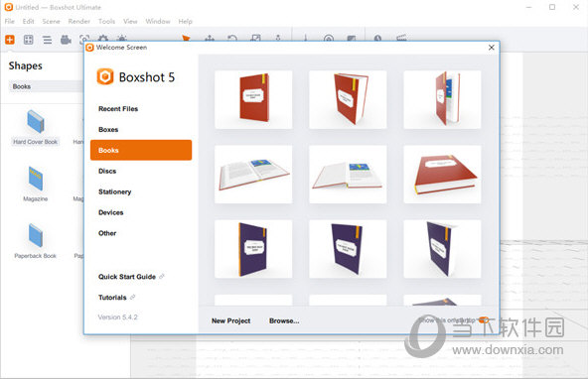Open the Quick Start Guide link
Viewport: 588px width, 379px height.
127,277
